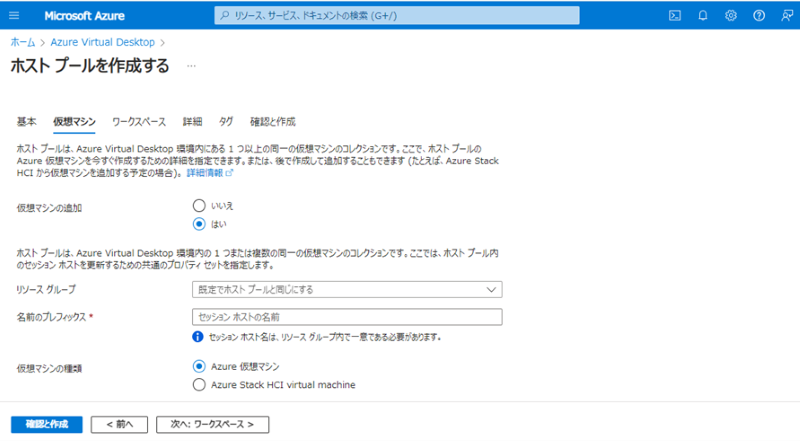Click the 名前のプレフィックス label

pos(51,317)
